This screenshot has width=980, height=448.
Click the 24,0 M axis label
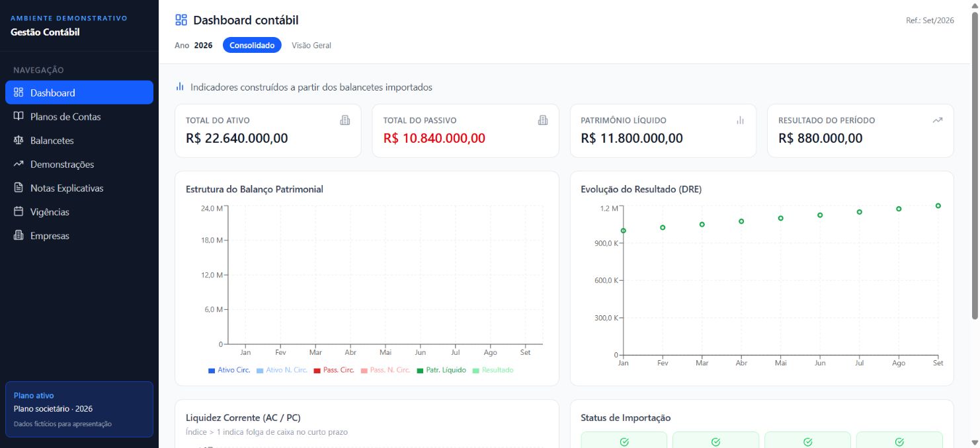point(212,208)
